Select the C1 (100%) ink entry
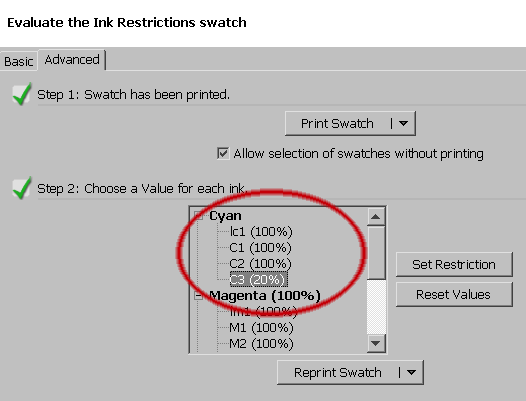Image resolution: width=526 pixels, height=401 pixels. point(260,248)
